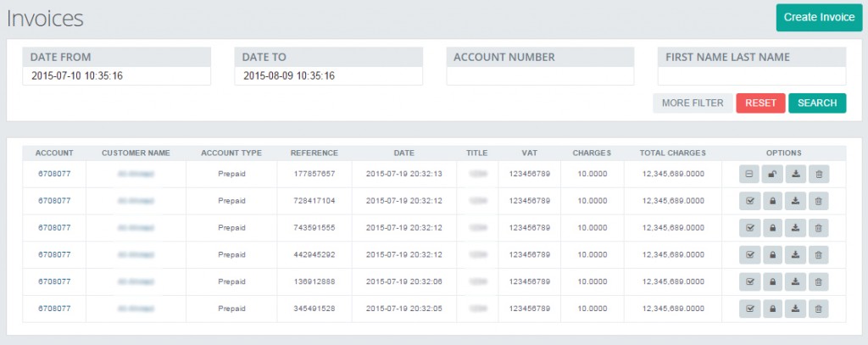Select reference number 442945292

click(x=314, y=255)
